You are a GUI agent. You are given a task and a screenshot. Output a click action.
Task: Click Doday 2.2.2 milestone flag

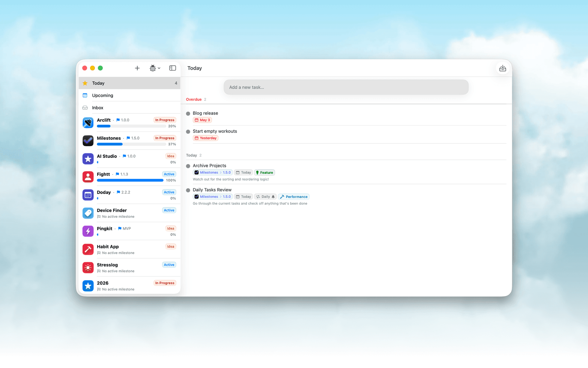click(124, 192)
